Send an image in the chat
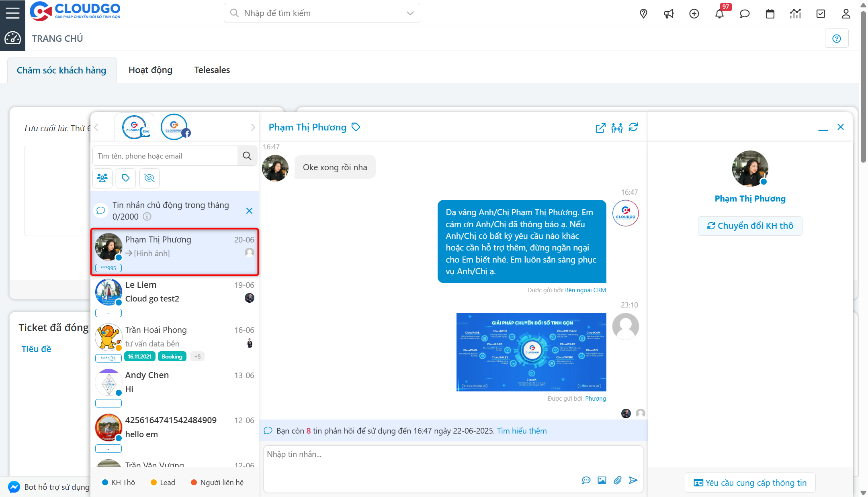 [x=602, y=480]
